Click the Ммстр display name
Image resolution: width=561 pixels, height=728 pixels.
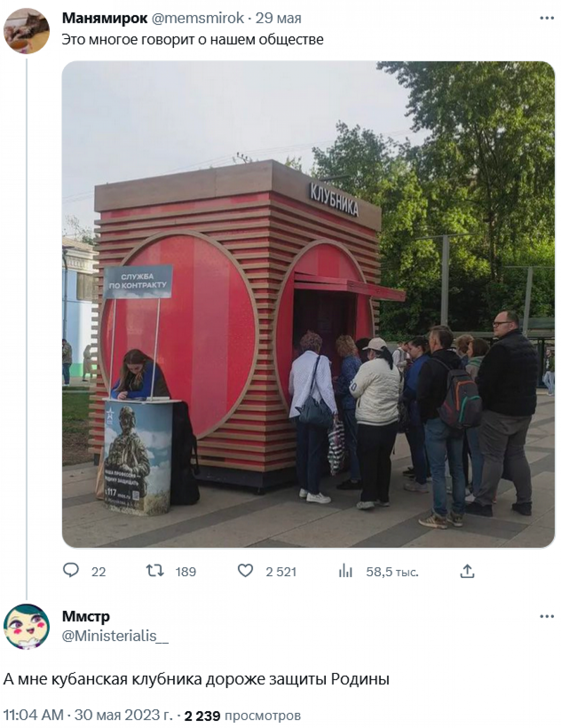click(86, 616)
